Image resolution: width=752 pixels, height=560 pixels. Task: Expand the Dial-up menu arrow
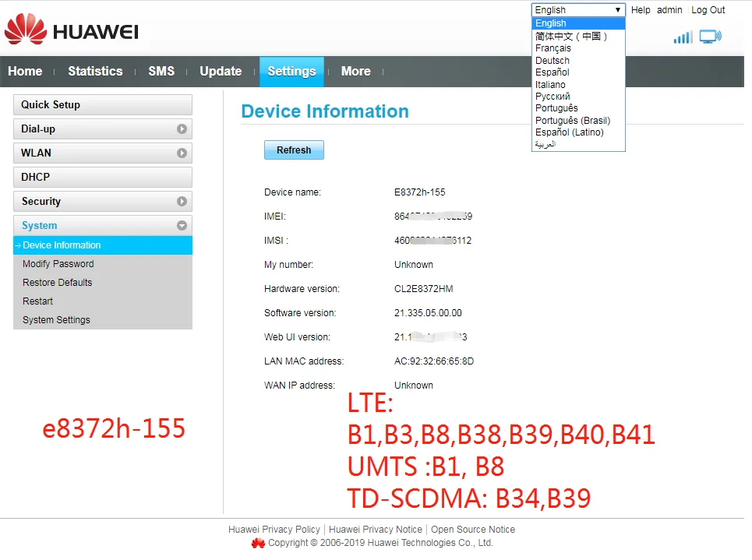pyautogui.click(x=182, y=129)
